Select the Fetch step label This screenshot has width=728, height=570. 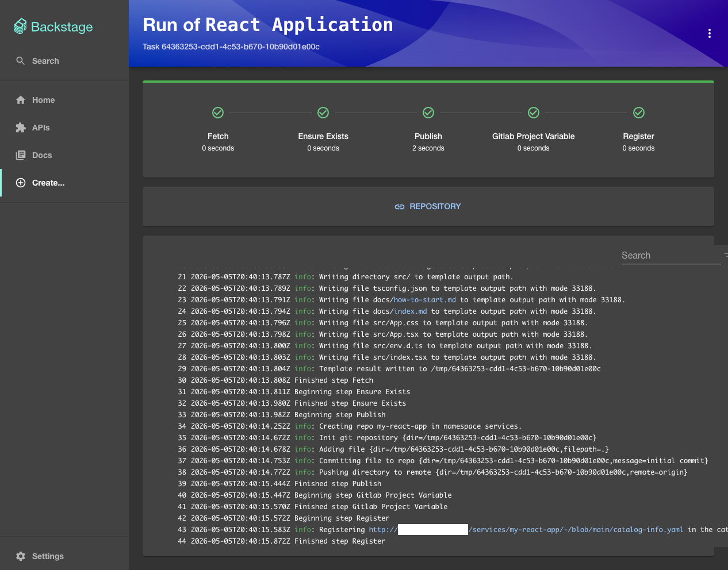218,136
